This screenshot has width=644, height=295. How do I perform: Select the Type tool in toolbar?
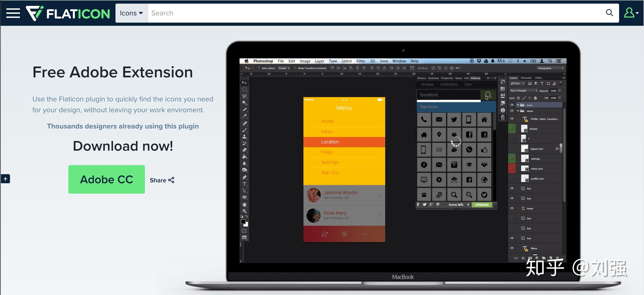pyautogui.click(x=245, y=184)
